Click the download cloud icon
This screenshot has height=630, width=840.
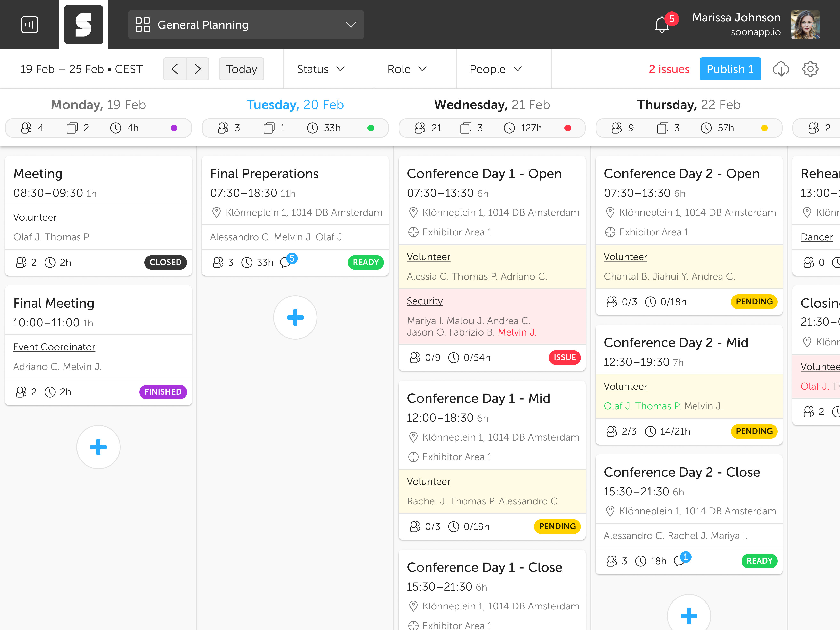pos(781,69)
